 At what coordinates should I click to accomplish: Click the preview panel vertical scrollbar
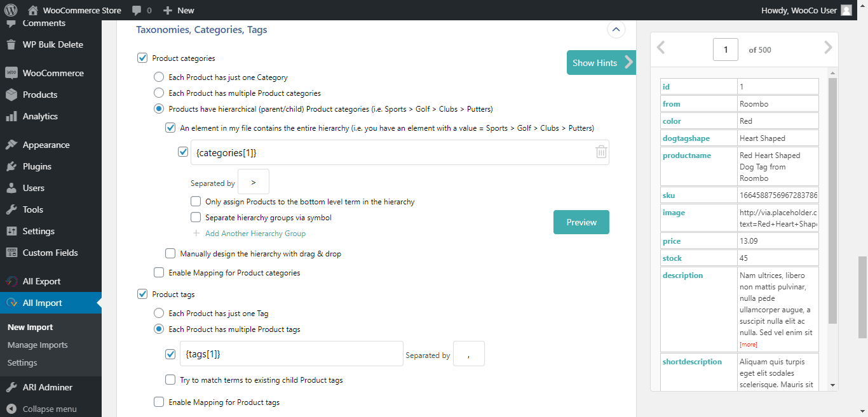coord(833,201)
